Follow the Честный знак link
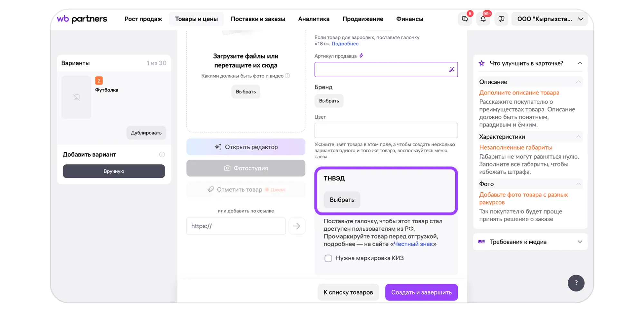Image resolution: width=644 pixels, height=312 pixels. [x=413, y=244]
